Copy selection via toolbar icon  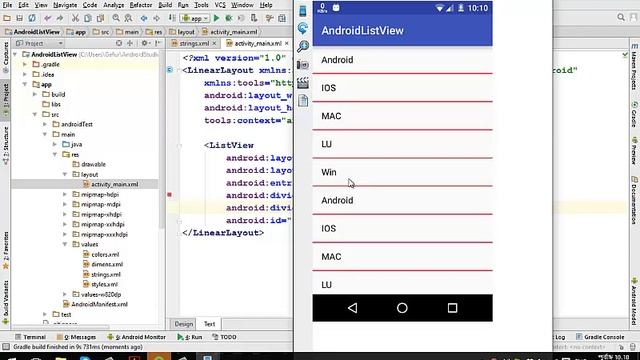88,18
